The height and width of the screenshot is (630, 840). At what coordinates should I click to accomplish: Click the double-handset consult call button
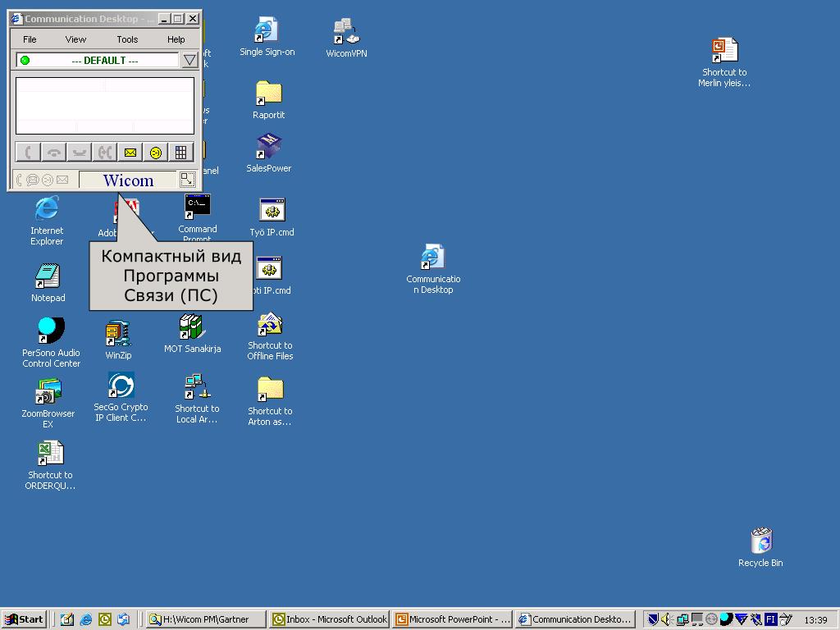(104, 153)
